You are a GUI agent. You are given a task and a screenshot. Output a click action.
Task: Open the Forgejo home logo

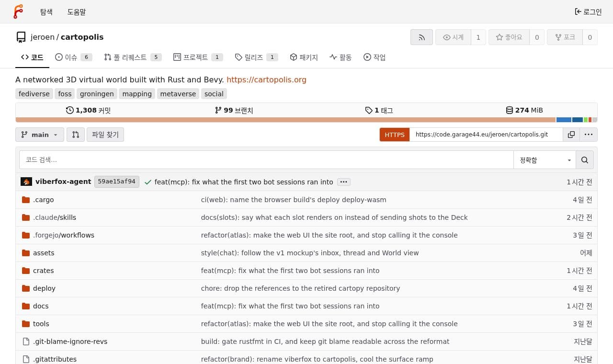[18, 11]
